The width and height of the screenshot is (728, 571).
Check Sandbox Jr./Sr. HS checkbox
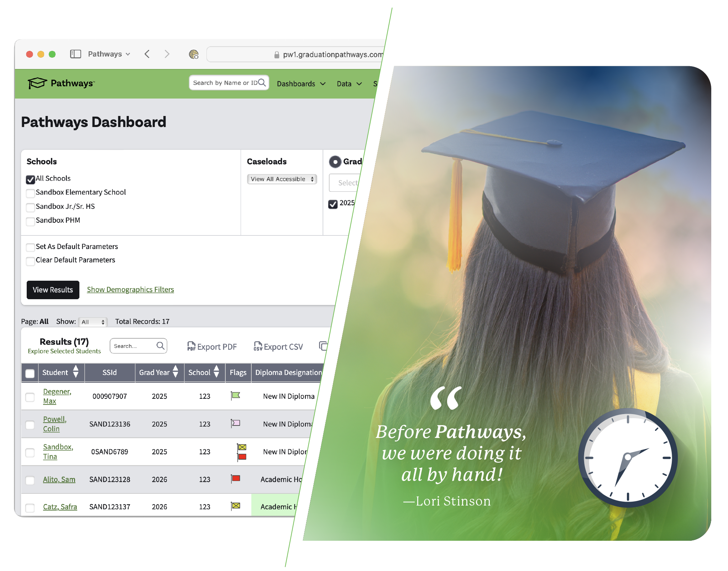(31, 207)
